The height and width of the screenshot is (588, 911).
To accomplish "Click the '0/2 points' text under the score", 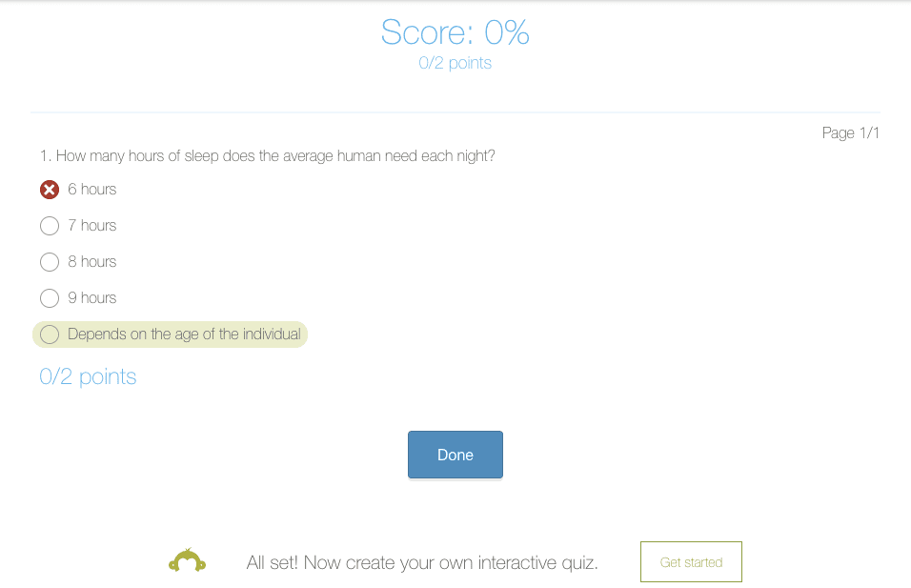I will pyautogui.click(x=455, y=63).
